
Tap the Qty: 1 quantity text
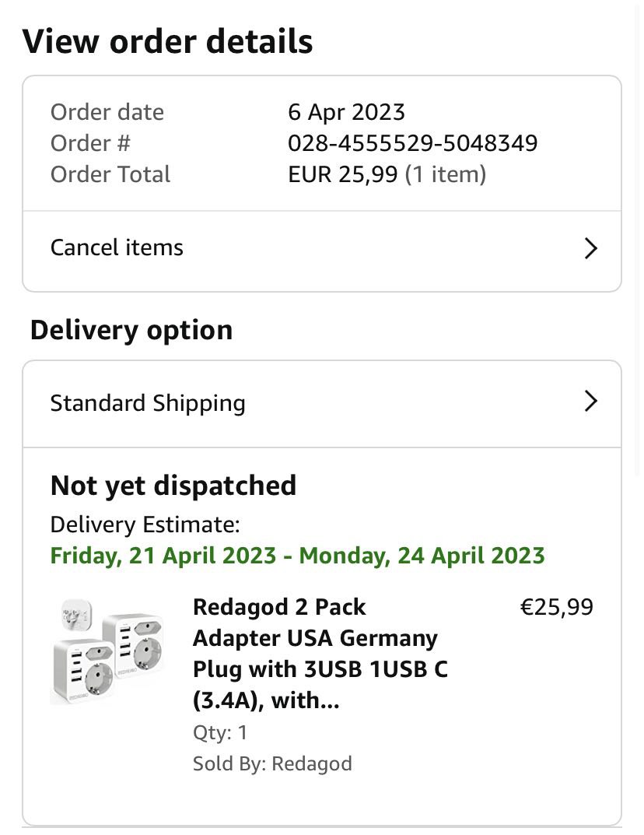coord(220,732)
